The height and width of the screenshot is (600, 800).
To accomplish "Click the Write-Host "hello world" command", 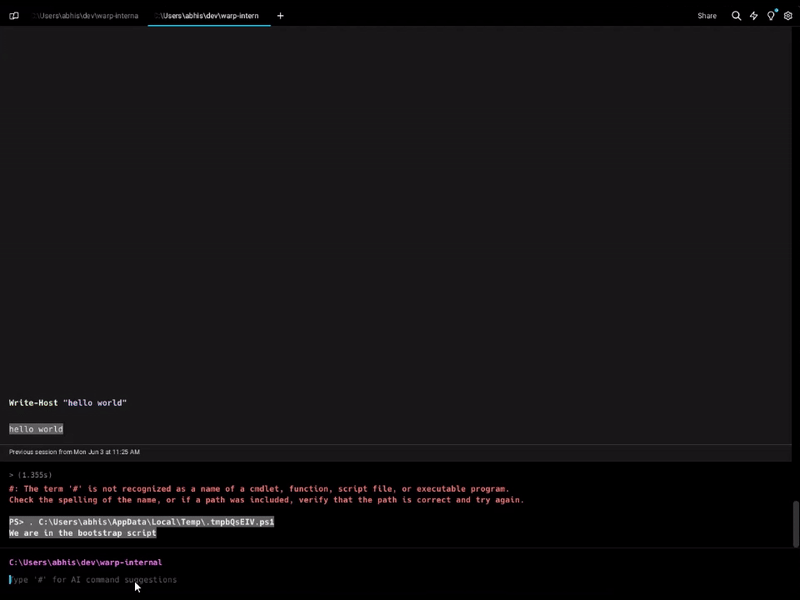I will (x=67, y=402).
